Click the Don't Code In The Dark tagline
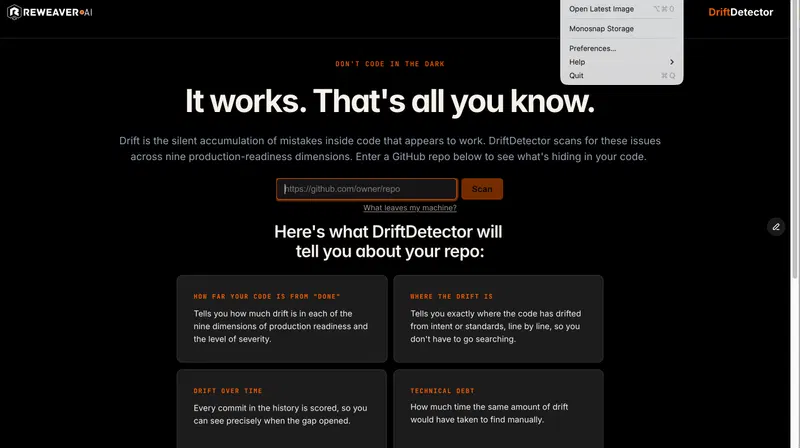Viewport: 800px width, 448px height. click(x=390, y=64)
